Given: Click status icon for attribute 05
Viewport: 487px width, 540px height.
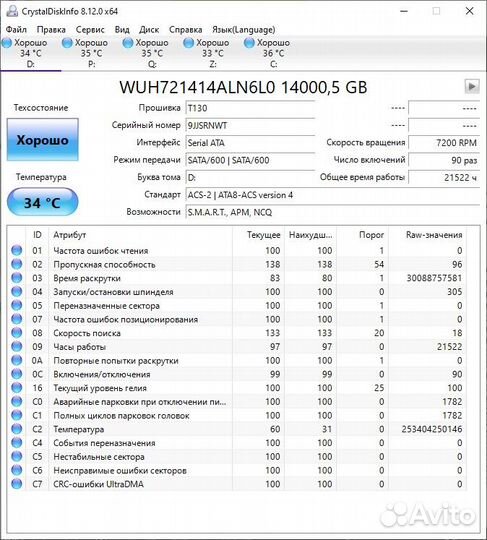Looking at the screenshot, I should pyautogui.click(x=16, y=305).
